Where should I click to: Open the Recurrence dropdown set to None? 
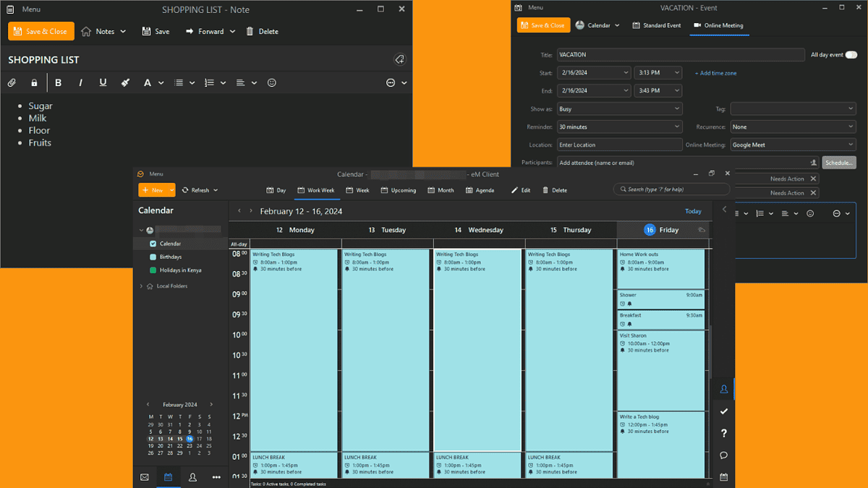pyautogui.click(x=793, y=127)
